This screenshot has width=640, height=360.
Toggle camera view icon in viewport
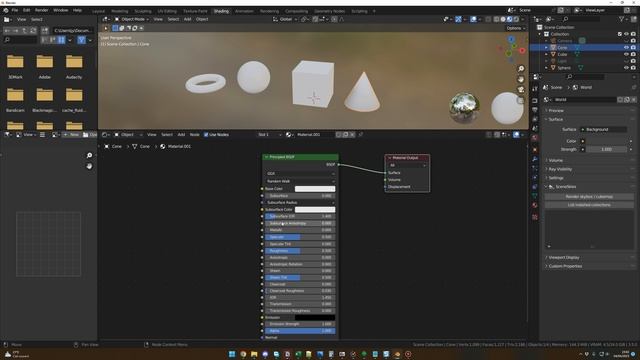click(x=521, y=90)
